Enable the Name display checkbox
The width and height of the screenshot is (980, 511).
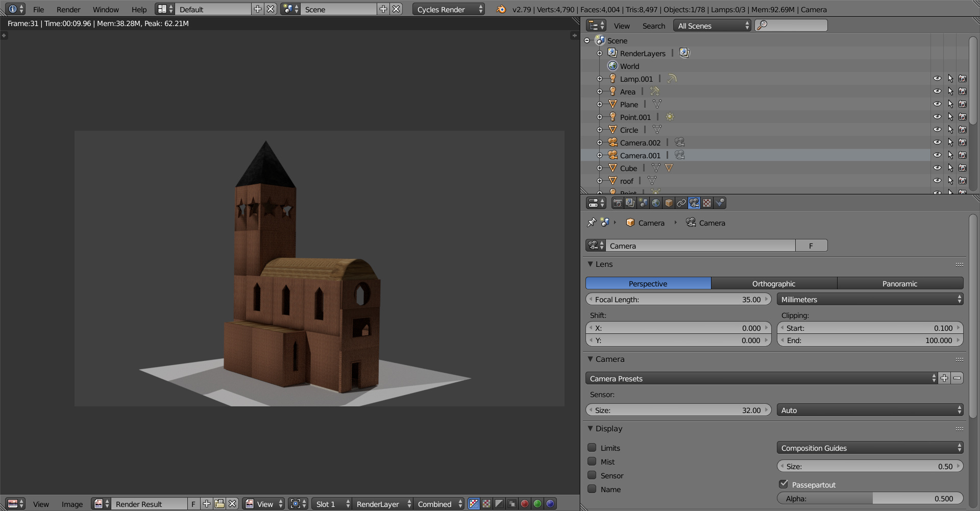click(x=592, y=489)
